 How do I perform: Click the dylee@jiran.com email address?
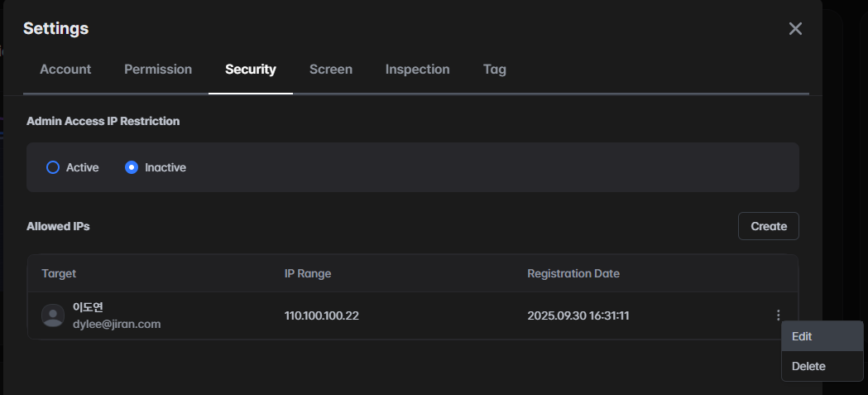117,324
